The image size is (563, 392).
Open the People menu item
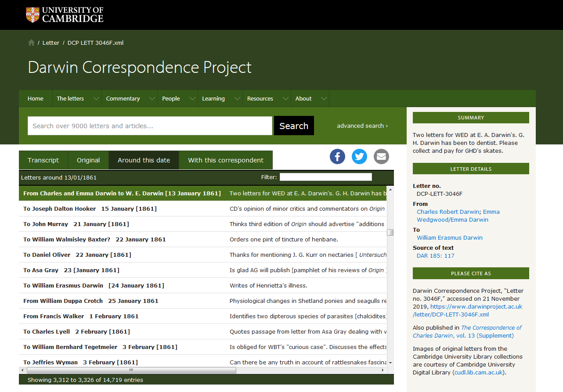tap(171, 99)
